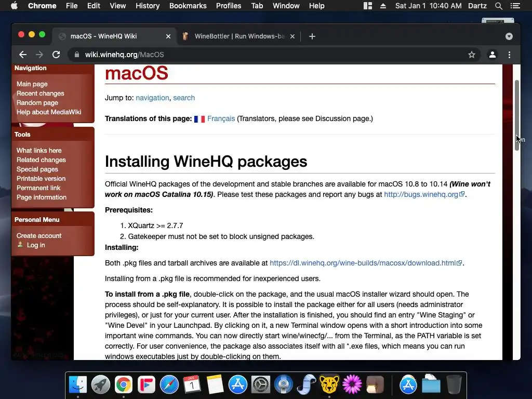The image size is (532, 399).
Task: Close the macOS - WineHQ Wiki tab
Action: tap(168, 36)
